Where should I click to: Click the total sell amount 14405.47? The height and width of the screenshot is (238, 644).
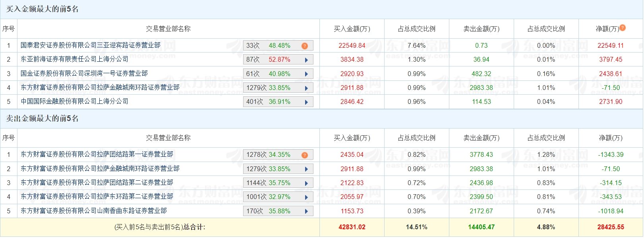(x=482, y=227)
